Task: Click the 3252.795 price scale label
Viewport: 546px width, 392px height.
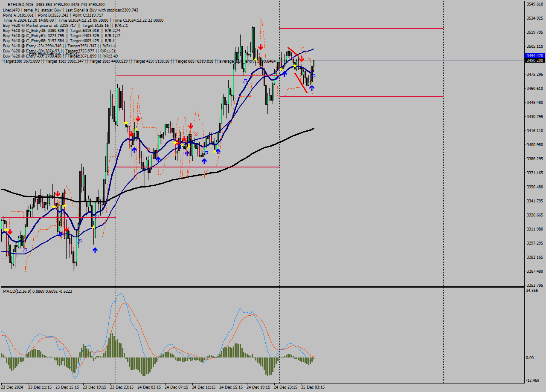Action: [x=534, y=285]
